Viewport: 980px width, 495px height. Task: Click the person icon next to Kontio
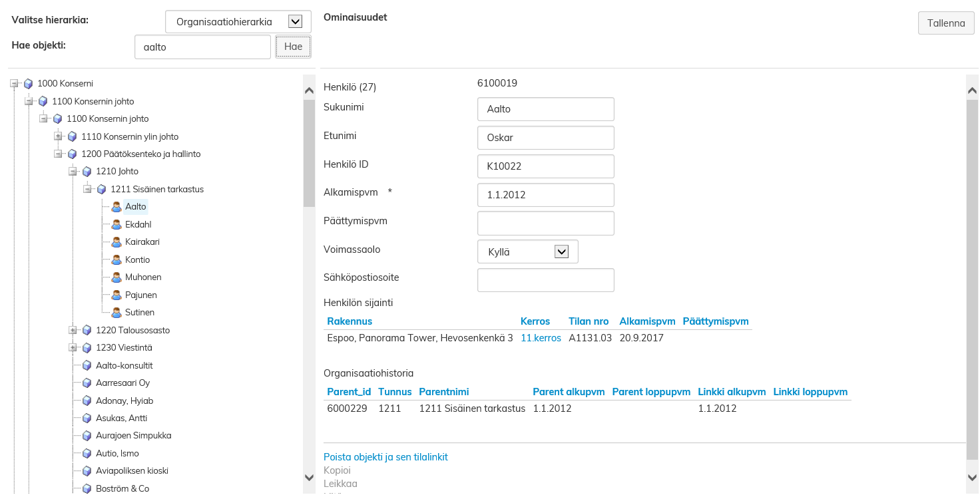click(117, 260)
